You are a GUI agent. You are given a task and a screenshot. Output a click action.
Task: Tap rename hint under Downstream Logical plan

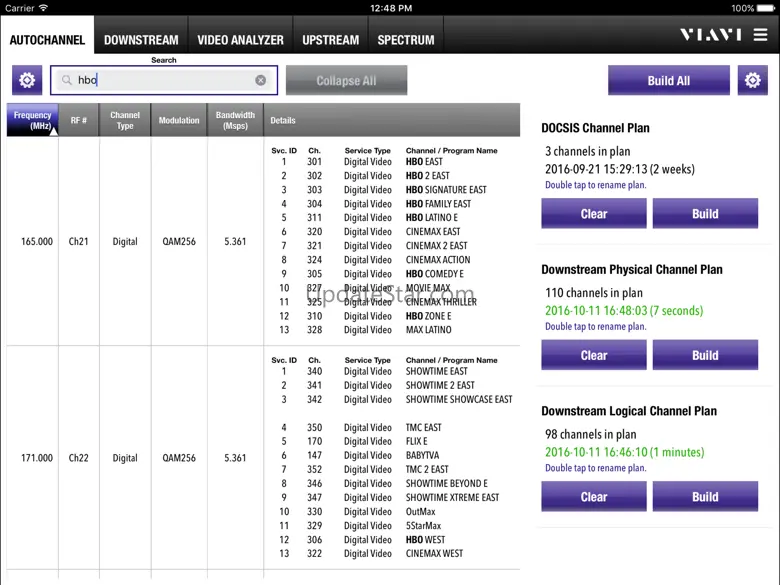coord(595,468)
